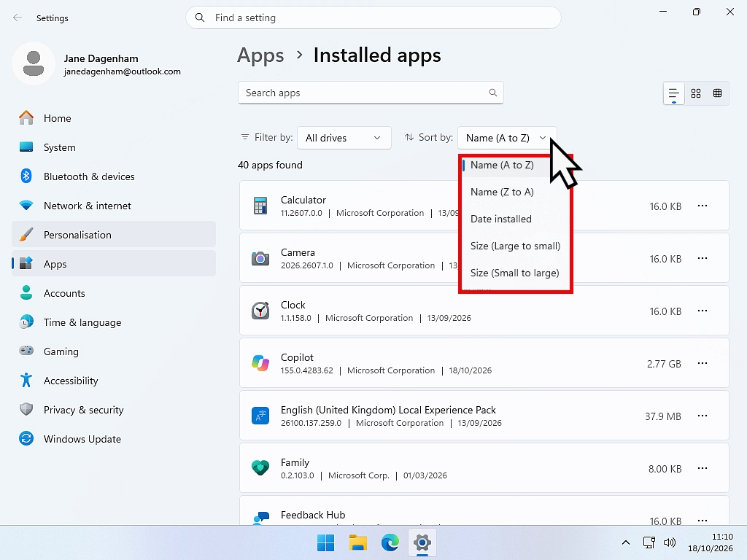Go to Bluetooth & devices
This screenshot has width=747, height=560.
113,176
